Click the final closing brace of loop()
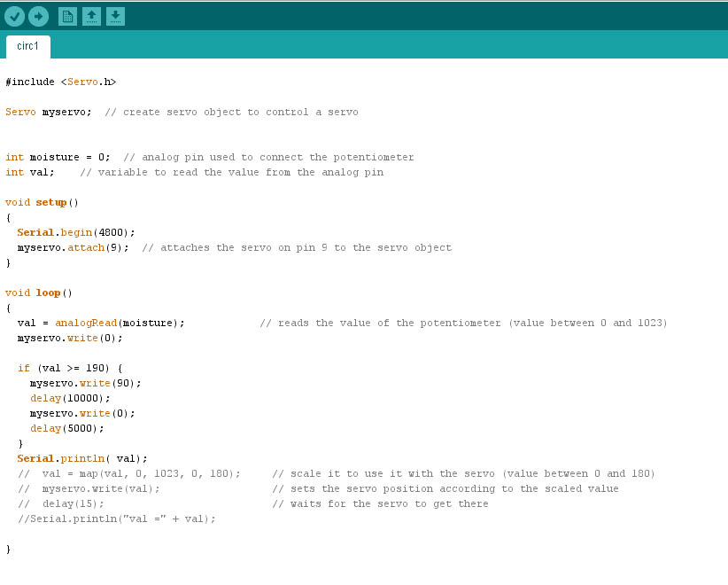This screenshot has height=585, width=728. click(x=8, y=550)
